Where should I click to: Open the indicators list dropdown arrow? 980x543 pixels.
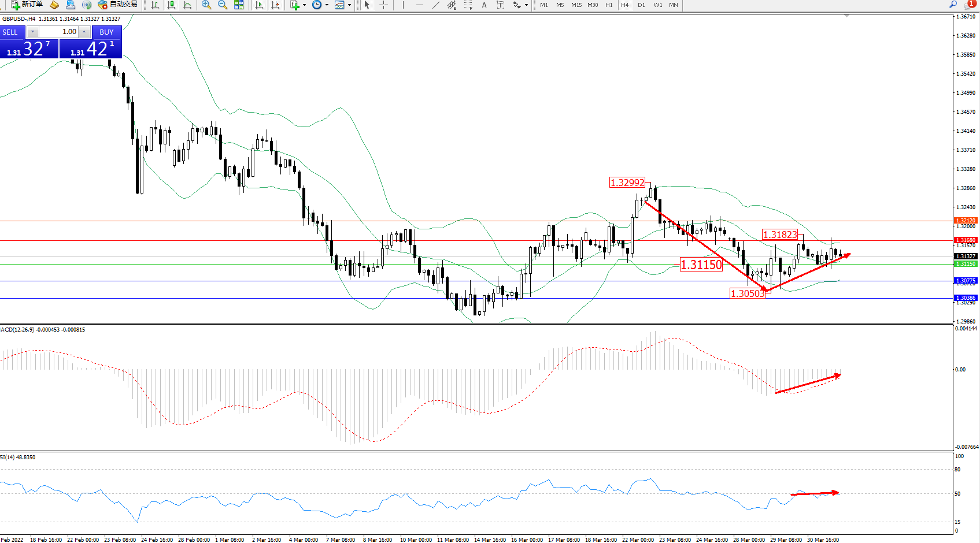(304, 5)
